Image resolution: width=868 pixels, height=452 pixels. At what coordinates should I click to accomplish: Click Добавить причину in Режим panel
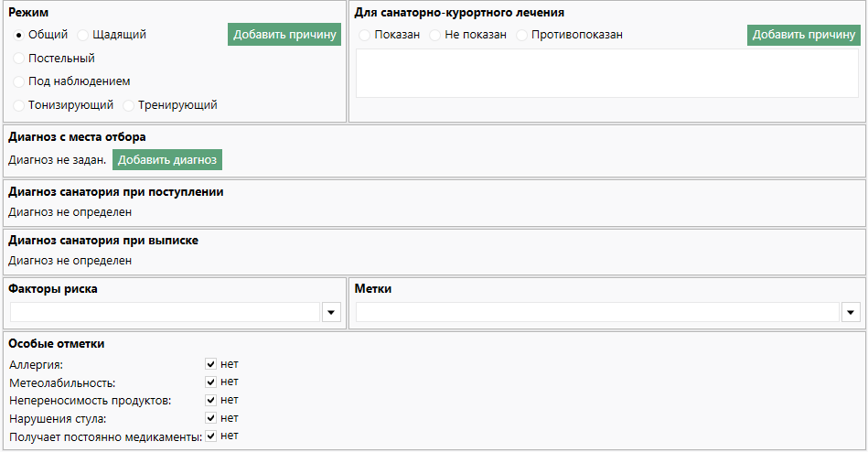284,35
